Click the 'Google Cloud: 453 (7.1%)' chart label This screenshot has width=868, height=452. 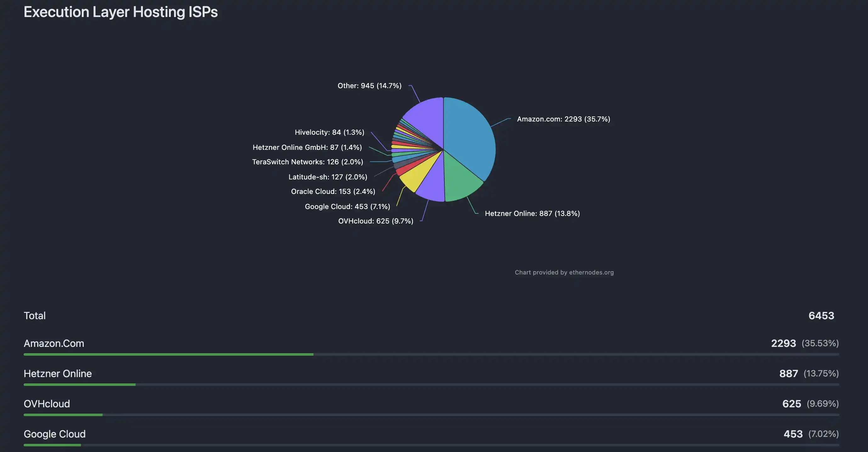347,206
